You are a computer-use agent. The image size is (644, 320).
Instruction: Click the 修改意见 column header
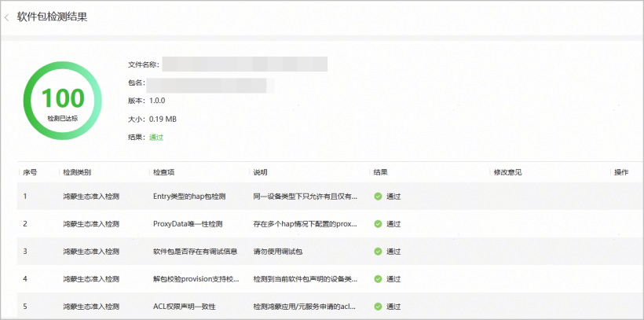(507, 171)
